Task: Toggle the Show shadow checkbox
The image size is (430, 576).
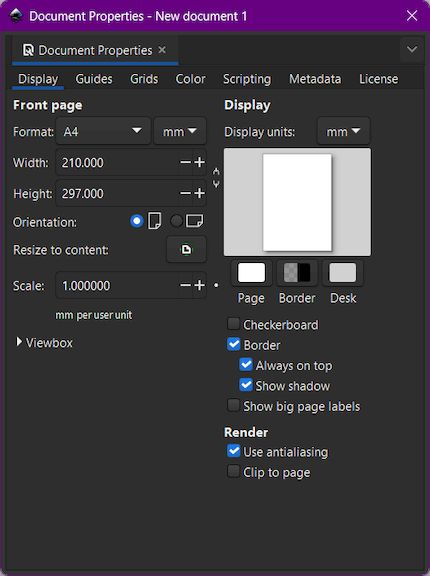Action: (246, 385)
